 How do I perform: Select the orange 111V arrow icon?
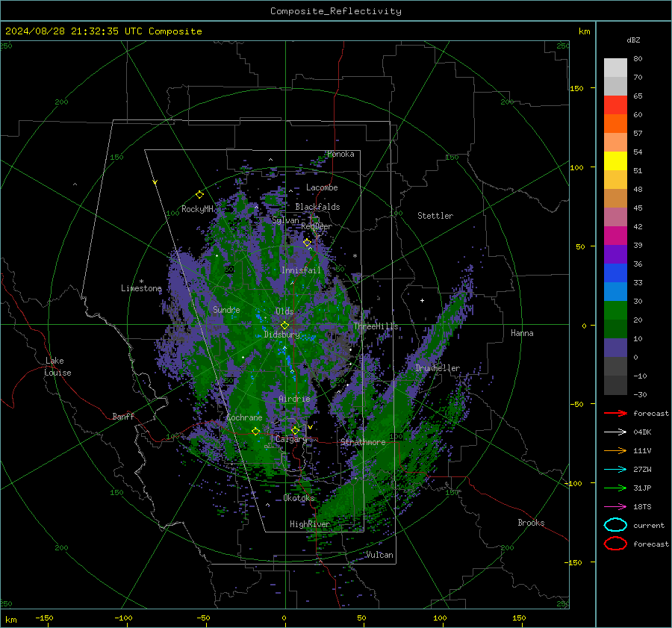615,450
